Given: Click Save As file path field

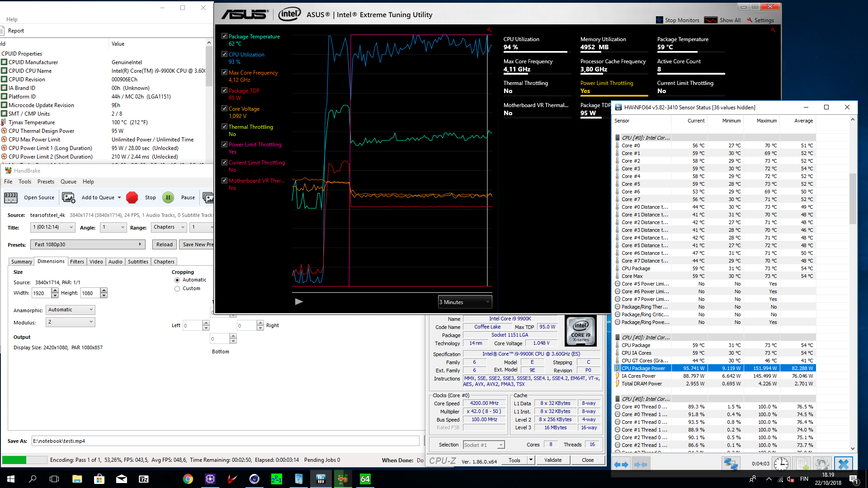Looking at the screenshot, I should click(225, 441).
